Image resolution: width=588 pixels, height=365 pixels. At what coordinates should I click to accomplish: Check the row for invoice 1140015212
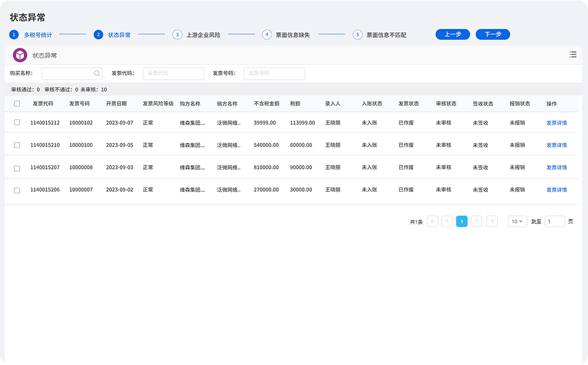tap(17, 123)
